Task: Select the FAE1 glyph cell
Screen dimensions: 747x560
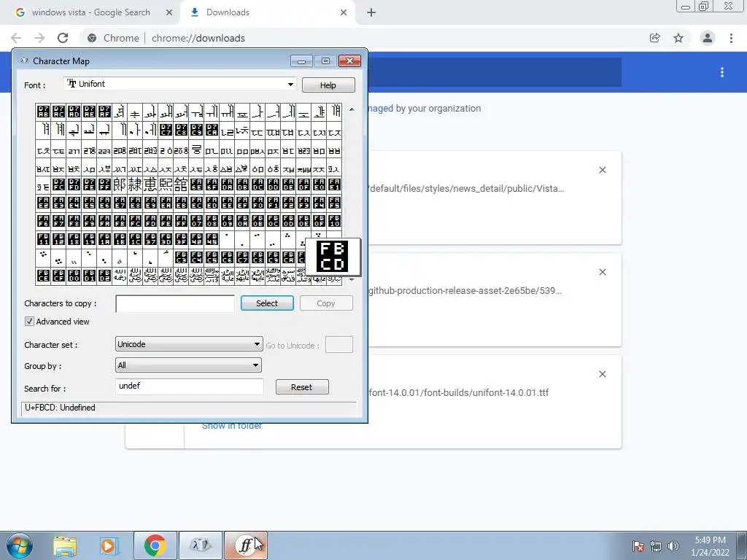Action: (x=334, y=184)
